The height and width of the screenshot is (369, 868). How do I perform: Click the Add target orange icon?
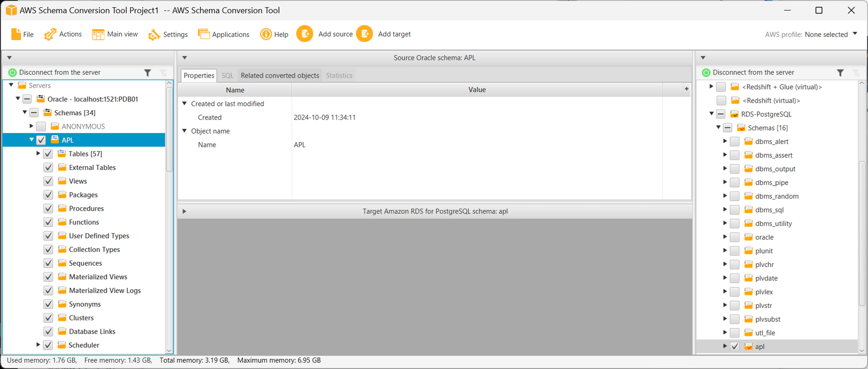click(364, 34)
